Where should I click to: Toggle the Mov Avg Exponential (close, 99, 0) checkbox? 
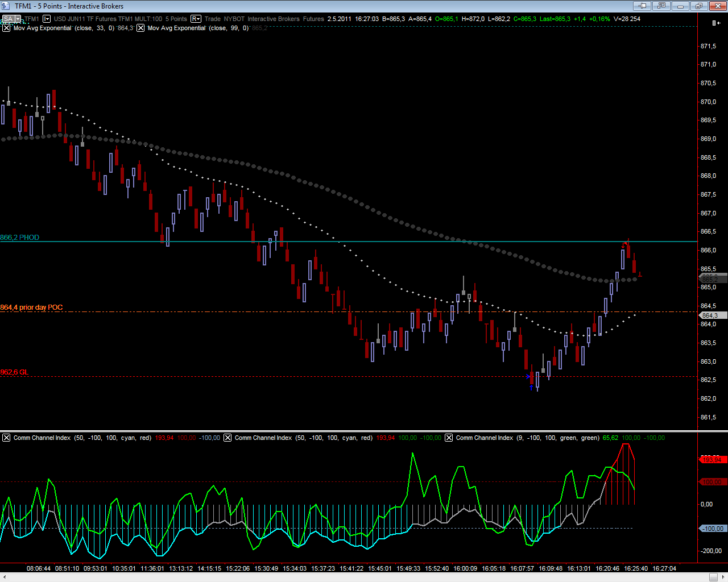(140, 27)
